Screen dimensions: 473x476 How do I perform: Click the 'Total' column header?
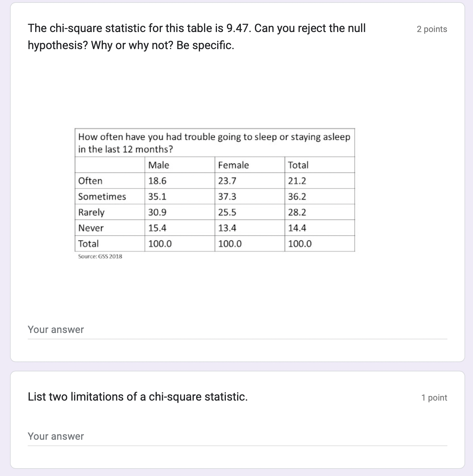click(x=298, y=165)
